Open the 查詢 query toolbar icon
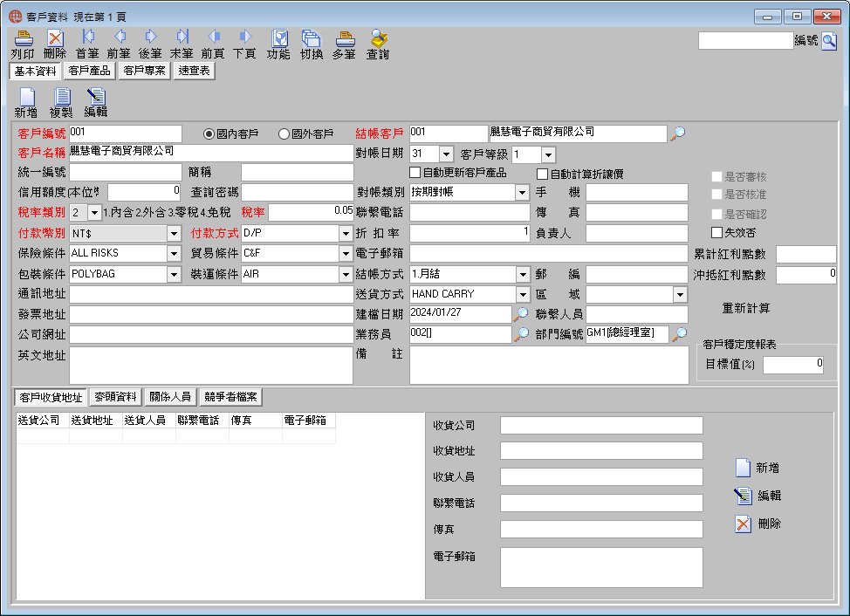Viewport: 850px width, 616px height. (x=378, y=44)
